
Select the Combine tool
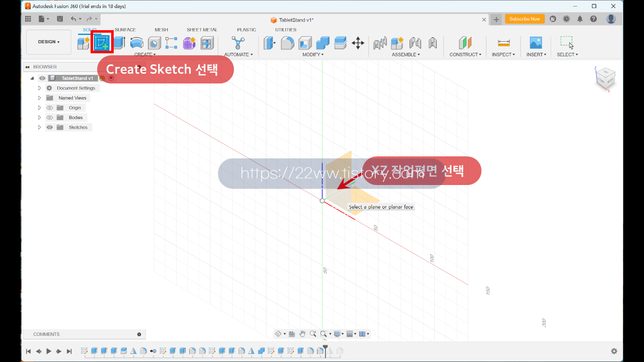(323, 43)
